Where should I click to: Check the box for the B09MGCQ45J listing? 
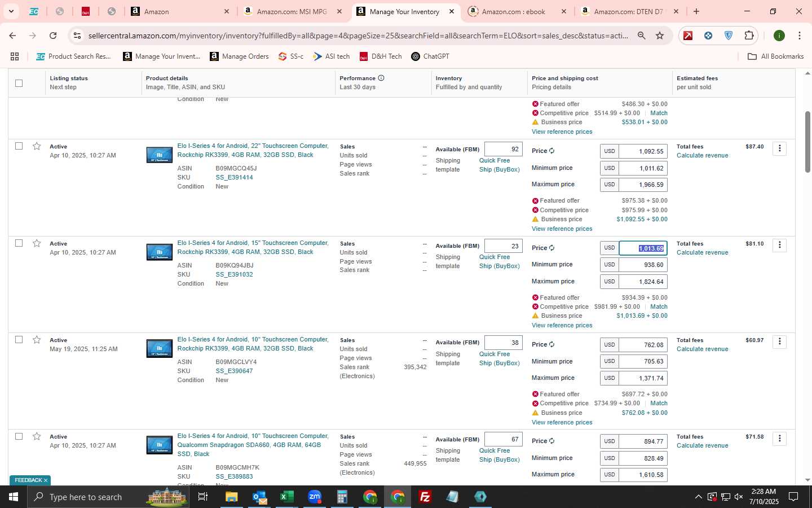click(x=19, y=146)
